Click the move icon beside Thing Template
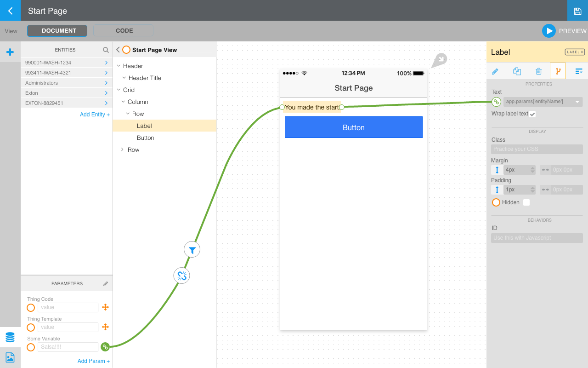The width and height of the screenshot is (588, 368). (x=105, y=327)
